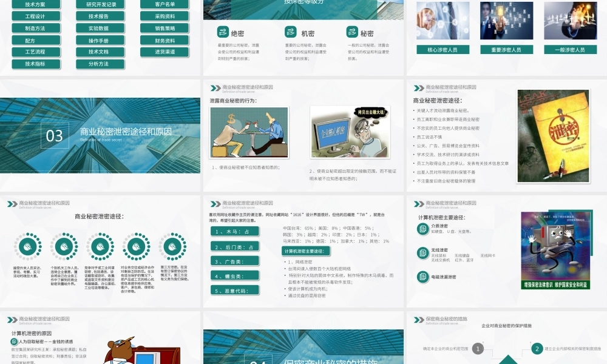The width and height of the screenshot is (607, 364).
Task: Click the gray circle numbered 1
Action: click(478, 348)
